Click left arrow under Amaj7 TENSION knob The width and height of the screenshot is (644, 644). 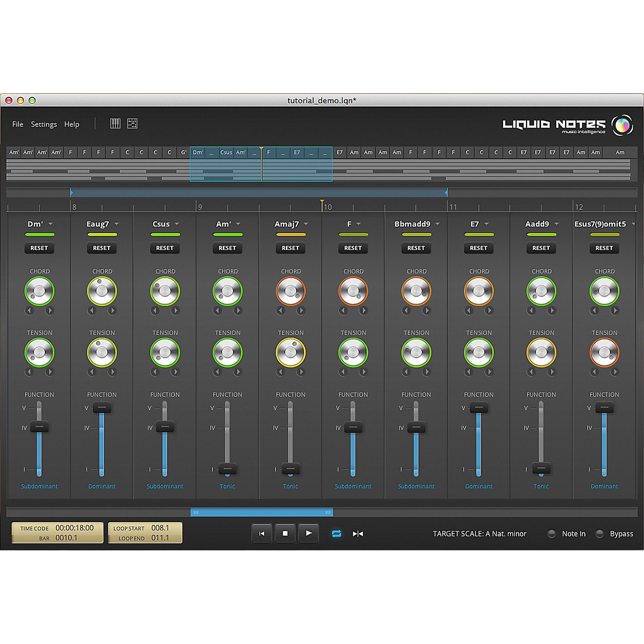[281, 372]
